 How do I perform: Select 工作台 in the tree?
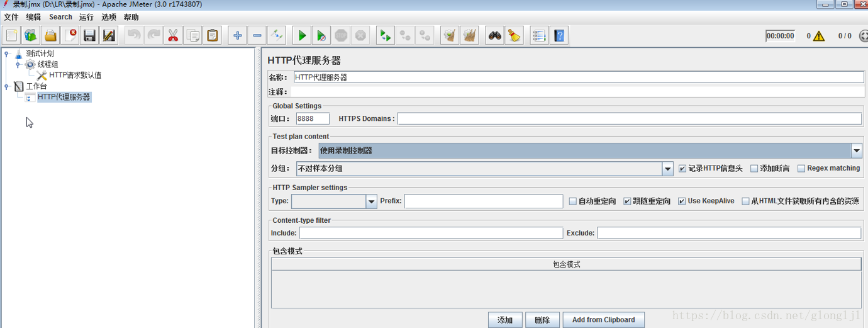pyautogui.click(x=36, y=86)
